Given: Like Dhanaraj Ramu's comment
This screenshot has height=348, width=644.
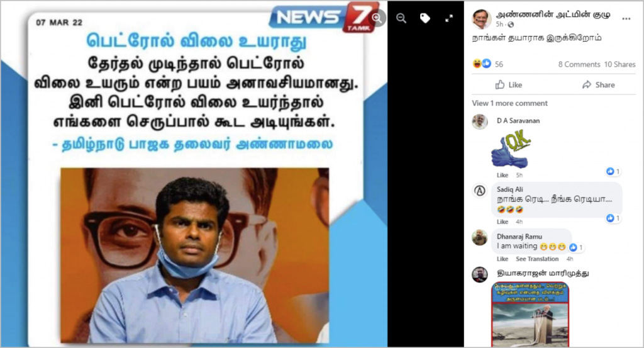Looking at the screenshot, I should [x=502, y=259].
